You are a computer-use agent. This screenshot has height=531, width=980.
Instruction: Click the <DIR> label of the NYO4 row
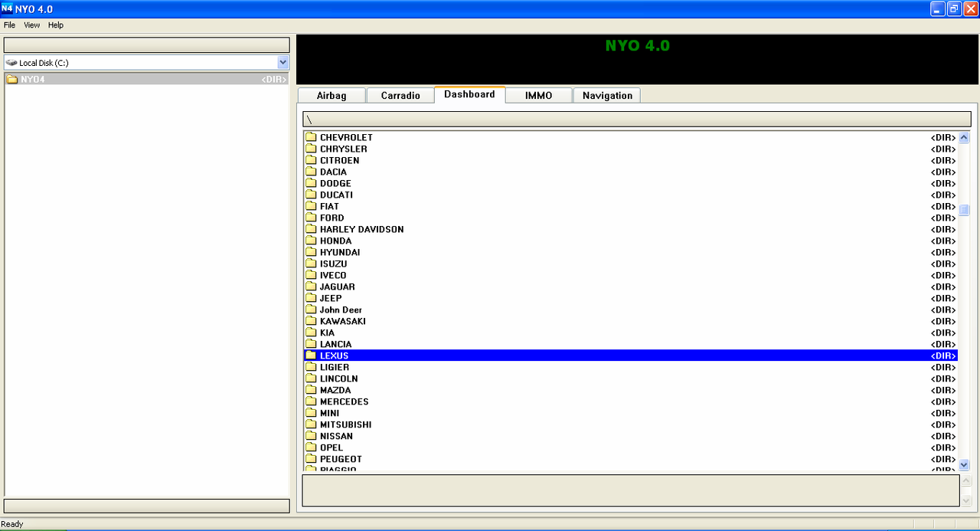click(x=274, y=79)
